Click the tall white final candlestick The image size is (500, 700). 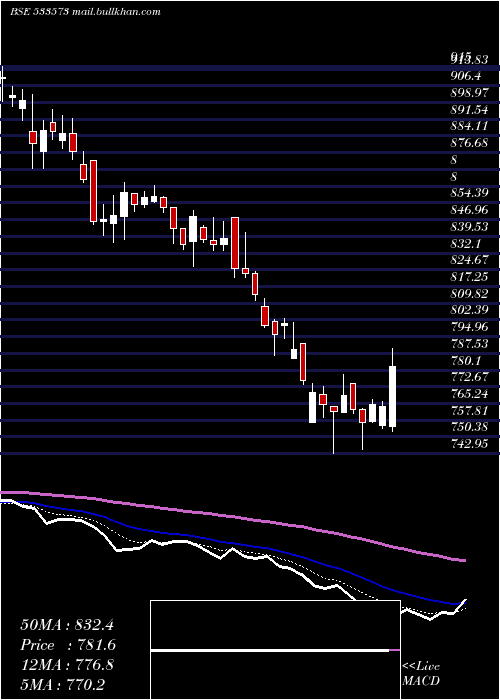(x=393, y=396)
